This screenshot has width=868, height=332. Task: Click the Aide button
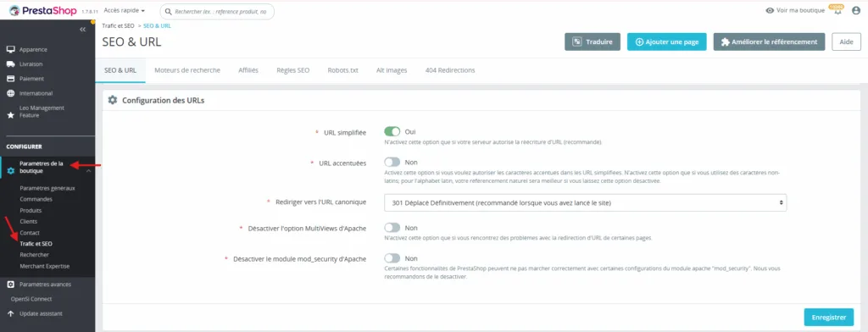tap(846, 41)
